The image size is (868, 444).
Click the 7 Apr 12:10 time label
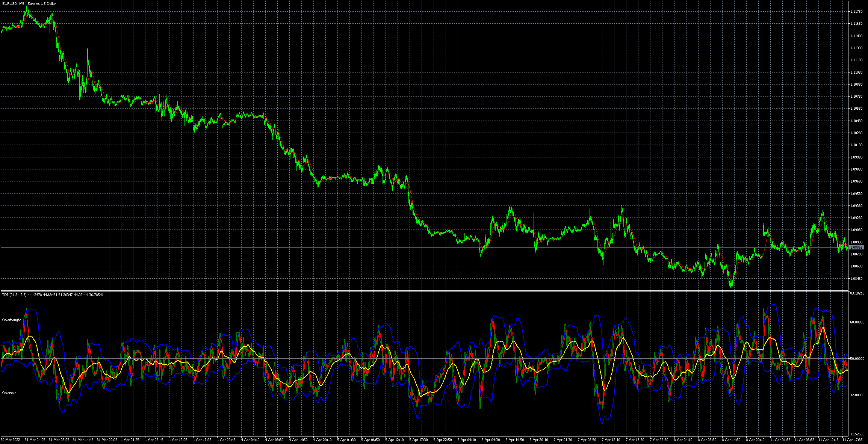[611, 439]
